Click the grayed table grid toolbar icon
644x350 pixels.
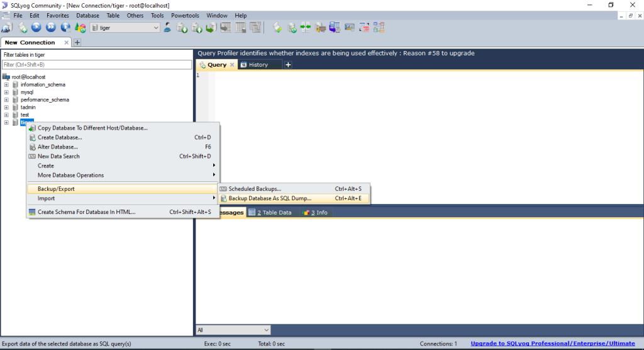click(241, 28)
